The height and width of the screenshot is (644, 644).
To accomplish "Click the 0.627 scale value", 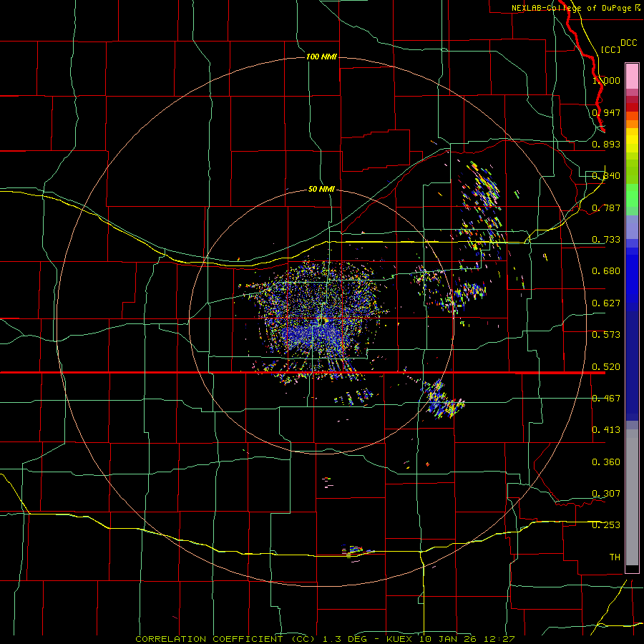I will click(606, 303).
